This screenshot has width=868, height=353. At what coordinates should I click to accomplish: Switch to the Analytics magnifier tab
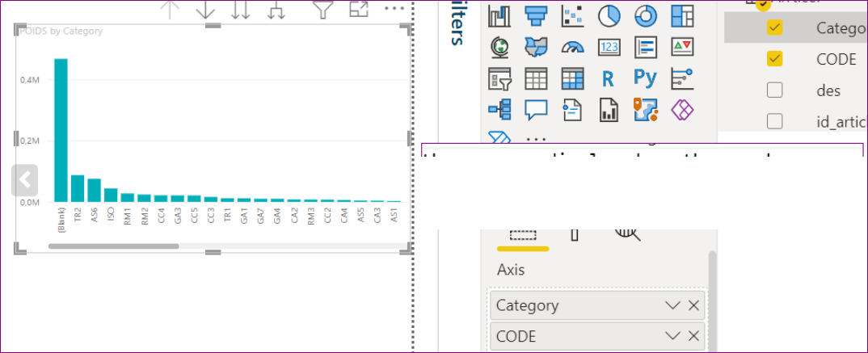[x=628, y=235]
